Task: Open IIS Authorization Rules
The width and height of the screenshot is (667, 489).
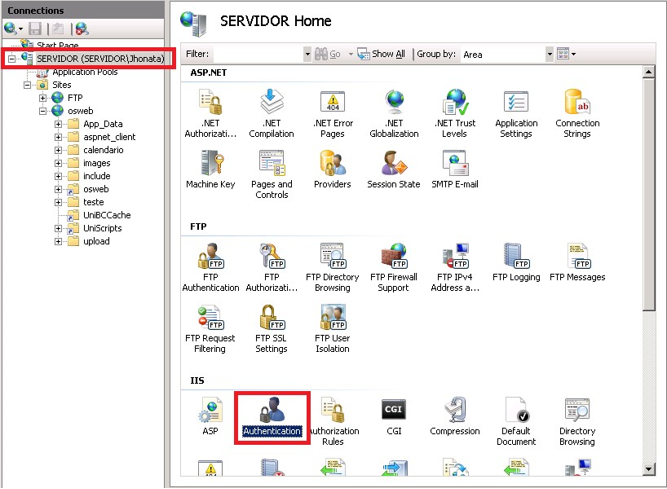Action: tap(334, 421)
